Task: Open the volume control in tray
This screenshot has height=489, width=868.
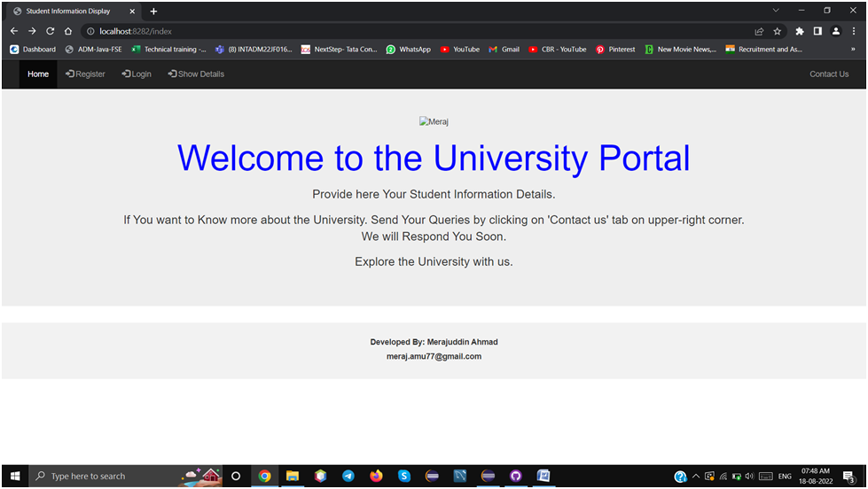Action: (x=749, y=477)
